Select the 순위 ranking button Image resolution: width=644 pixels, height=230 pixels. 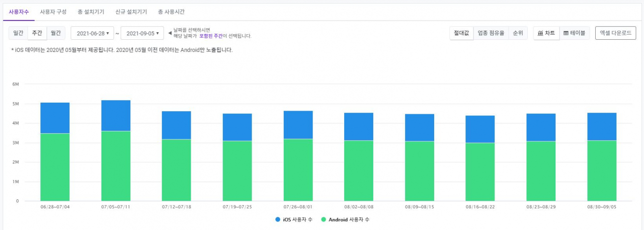tap(518, 33)
